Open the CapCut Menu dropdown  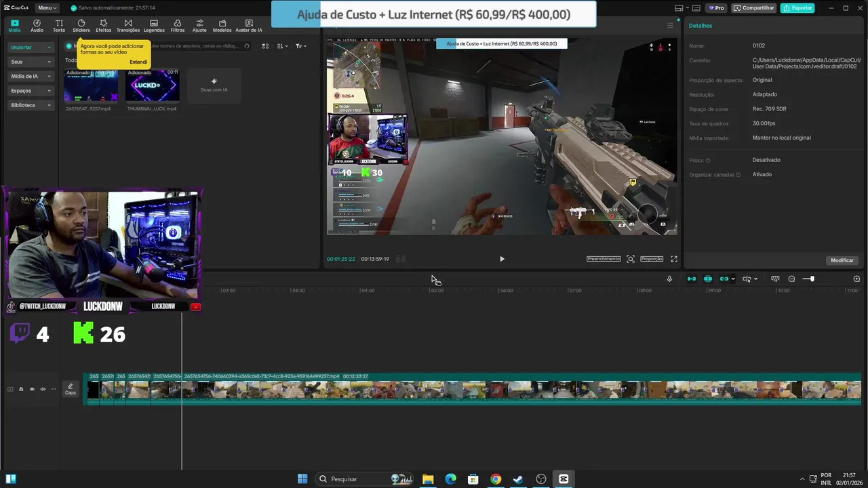tap(47, 7)
